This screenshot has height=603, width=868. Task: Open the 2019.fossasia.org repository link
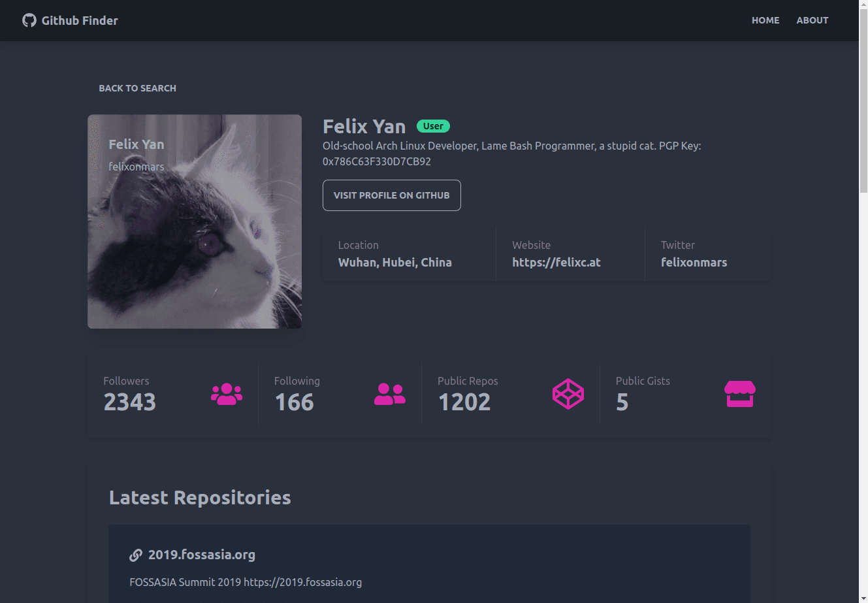click(202, 555)
